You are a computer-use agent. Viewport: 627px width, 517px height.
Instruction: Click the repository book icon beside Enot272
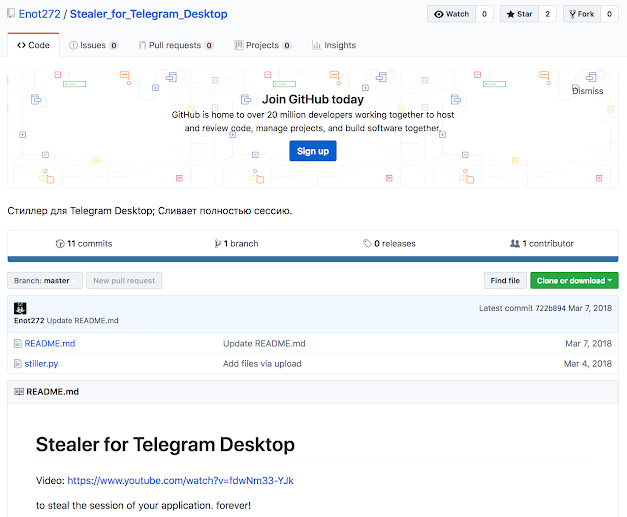point(11,15)
